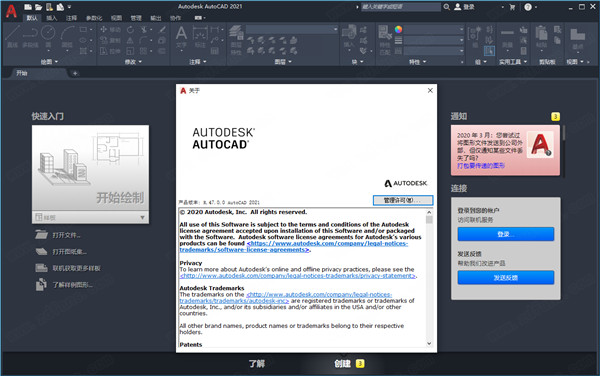Click the blue 登录 button in 连接 panel
The height and width of the screenshot is (376, 600).
pyautogui.click(x=505, y=234)
